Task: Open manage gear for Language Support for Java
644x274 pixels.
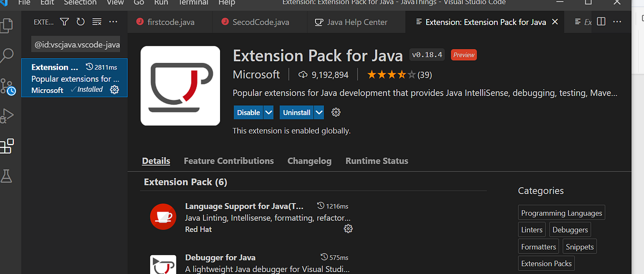Action: click(x=348, y=229)
